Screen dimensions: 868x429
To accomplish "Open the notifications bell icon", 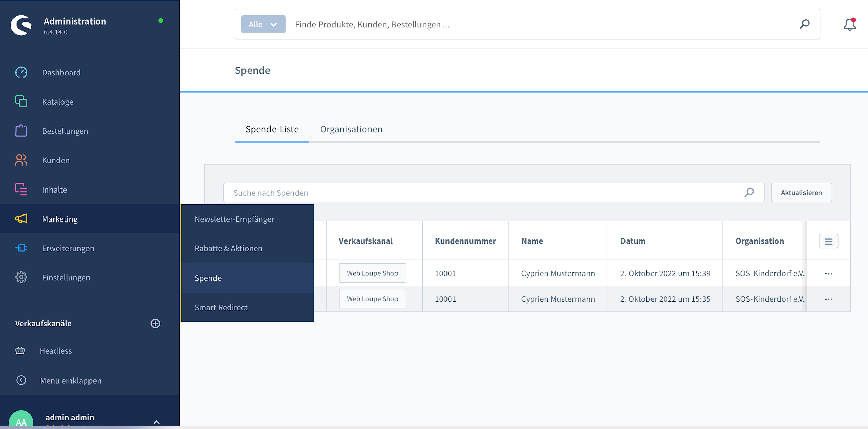I will pyautogui.click(x=850, y=24).
